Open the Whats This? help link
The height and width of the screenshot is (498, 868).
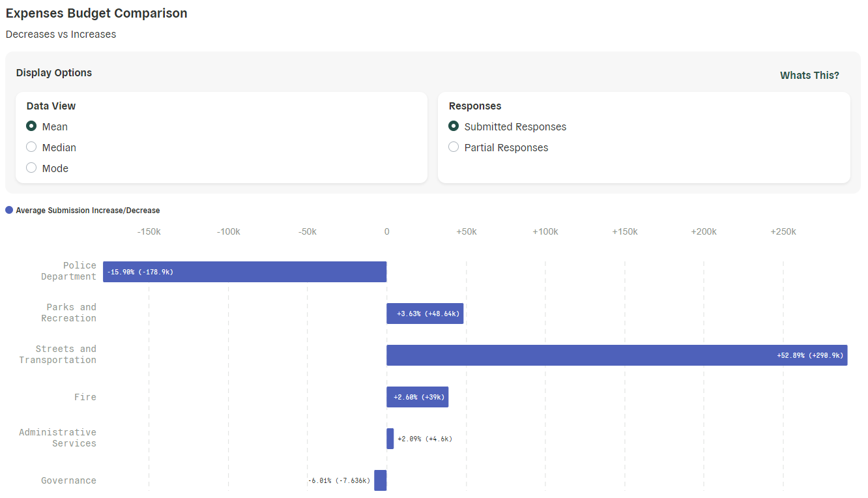(x=809, y=76)
